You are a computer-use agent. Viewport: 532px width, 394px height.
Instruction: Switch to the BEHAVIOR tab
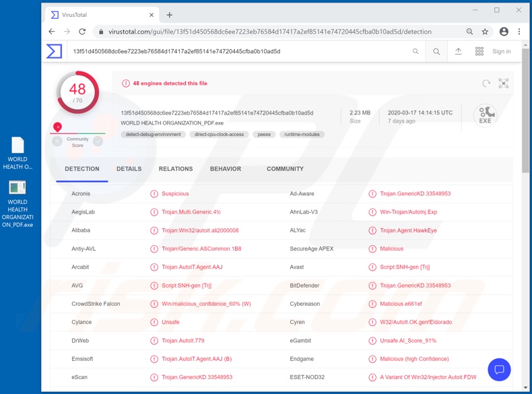pos(226,168)
